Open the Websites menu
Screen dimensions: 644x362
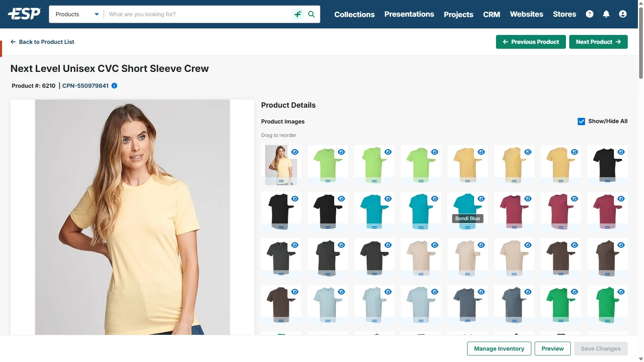pyautogui.click(x=527, y=14)
